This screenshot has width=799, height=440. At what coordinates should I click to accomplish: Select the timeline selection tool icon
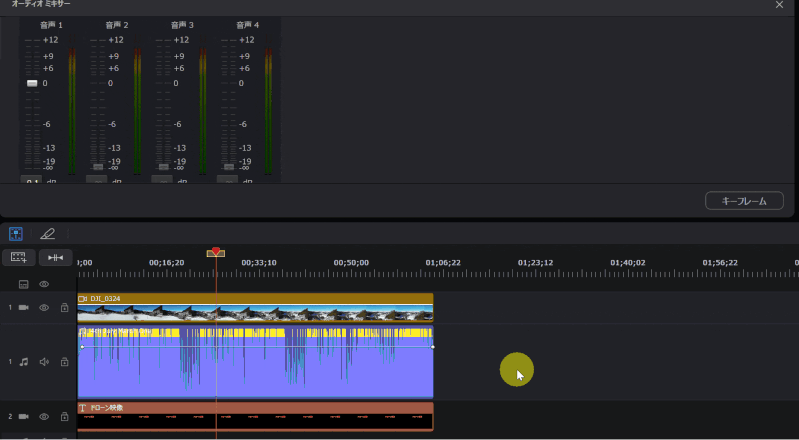16,234
